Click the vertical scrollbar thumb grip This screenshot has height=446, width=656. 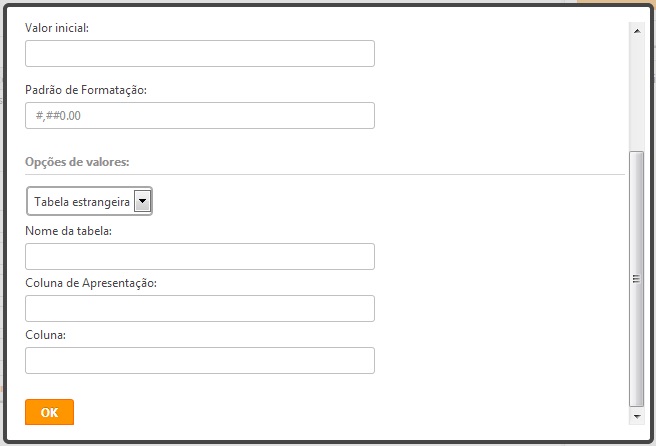click(x=636, y=279)
